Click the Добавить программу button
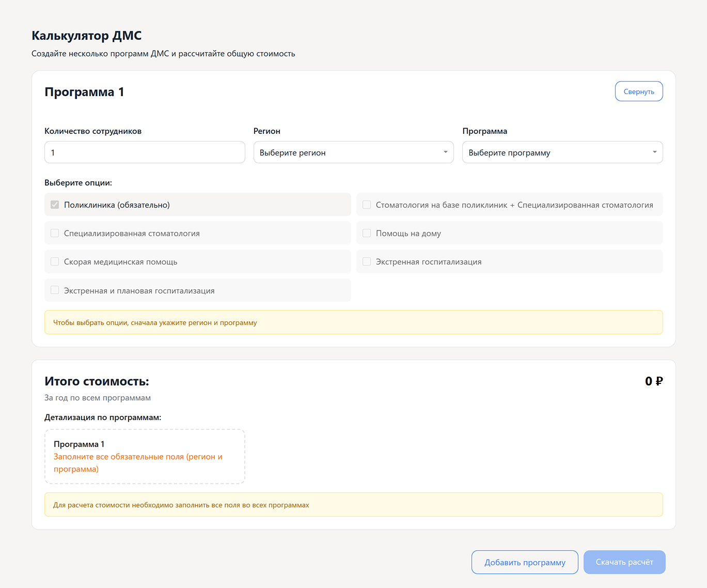This screenshot has height=588, width=707. click(525, 562)
